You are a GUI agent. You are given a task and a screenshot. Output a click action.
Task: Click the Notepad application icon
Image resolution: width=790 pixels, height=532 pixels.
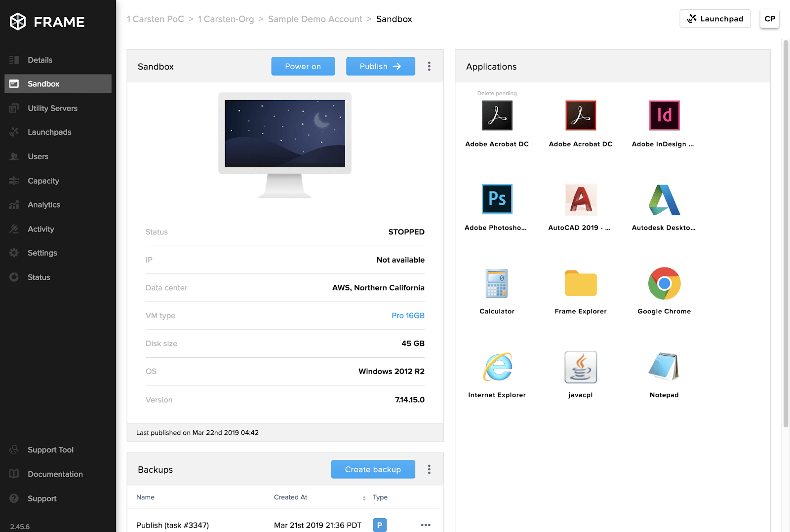pyautogui.click(x=664, y=367)
